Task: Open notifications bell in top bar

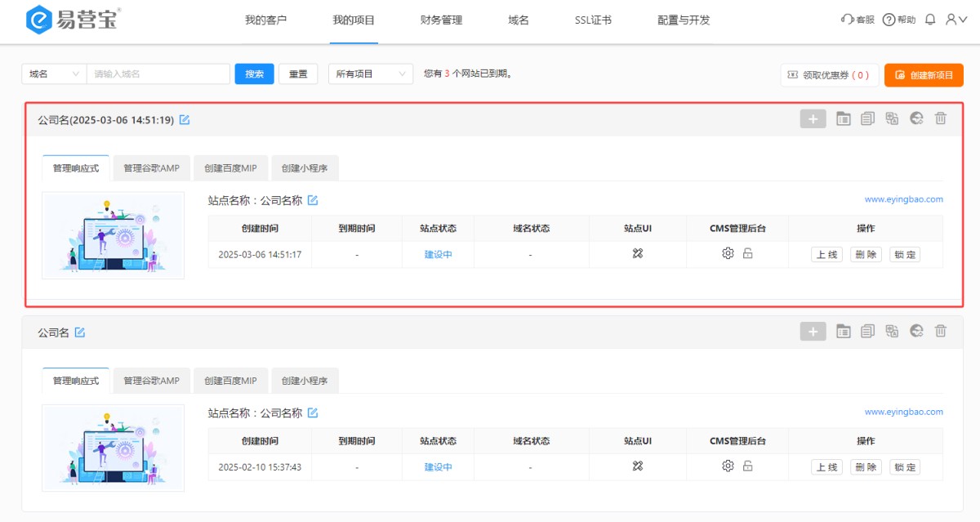Action: [930, 20]
